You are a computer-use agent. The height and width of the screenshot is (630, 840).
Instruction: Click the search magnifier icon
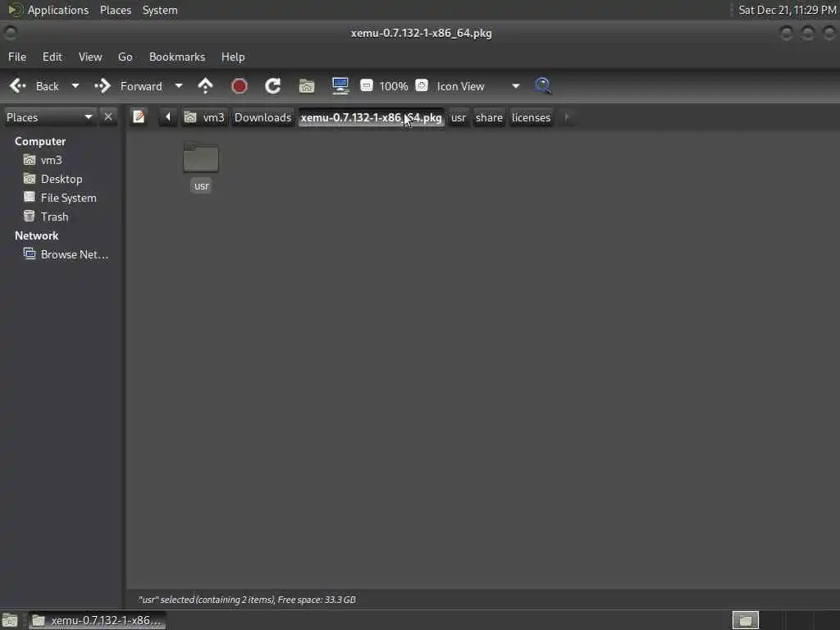point(543,85)
